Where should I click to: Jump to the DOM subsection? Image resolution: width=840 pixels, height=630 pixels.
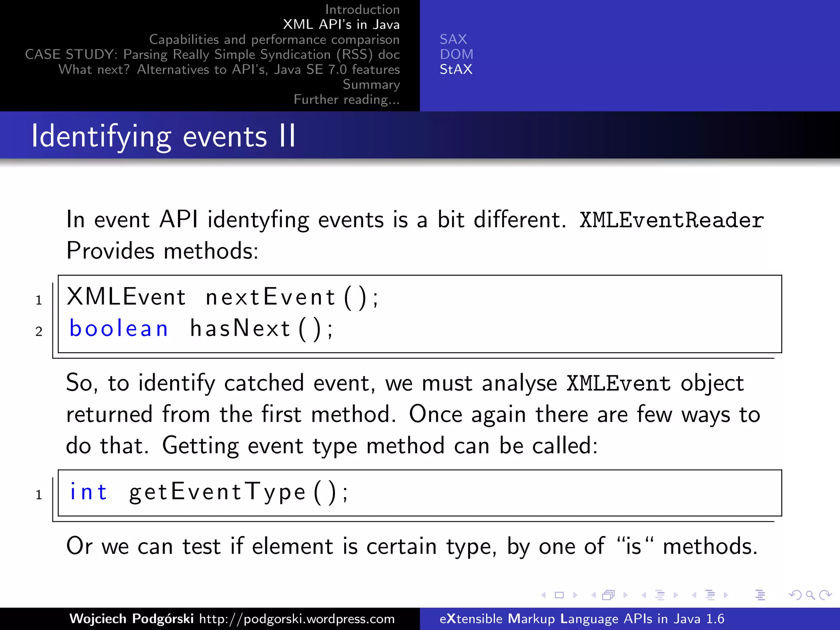457,54
